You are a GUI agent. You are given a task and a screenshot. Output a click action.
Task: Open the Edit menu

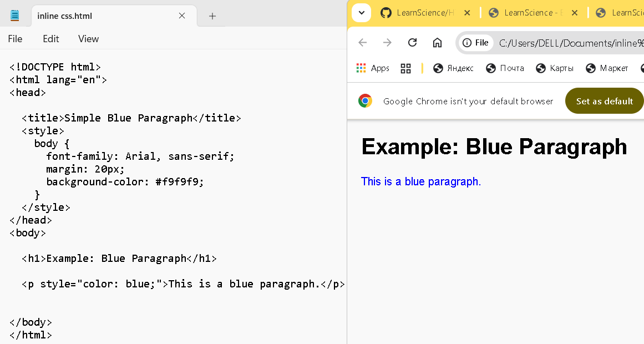point(51,39)
